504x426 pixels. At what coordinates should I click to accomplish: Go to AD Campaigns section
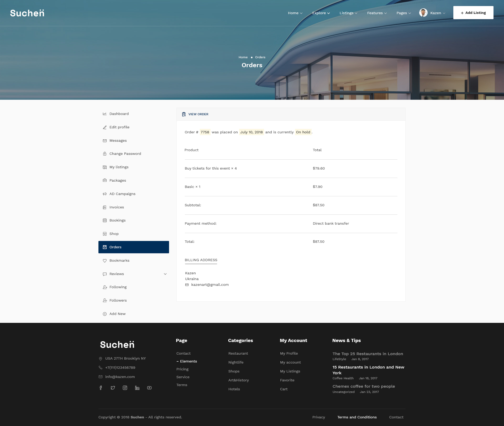(122, 194)
